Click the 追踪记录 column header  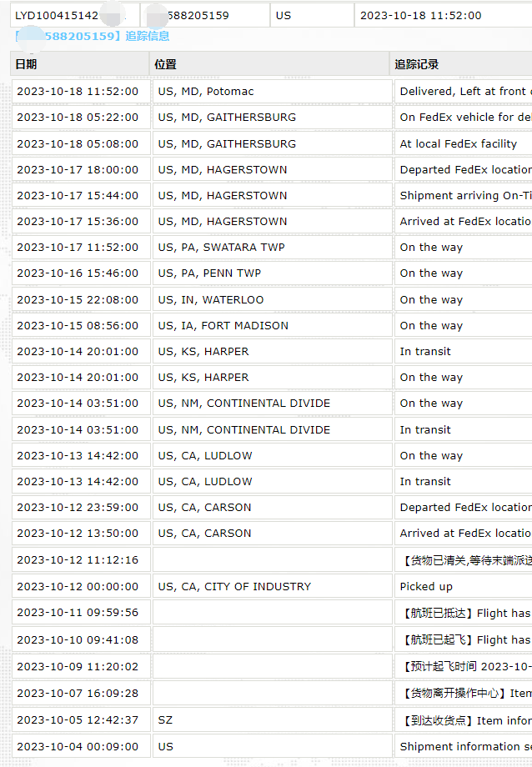click(417, 64)
